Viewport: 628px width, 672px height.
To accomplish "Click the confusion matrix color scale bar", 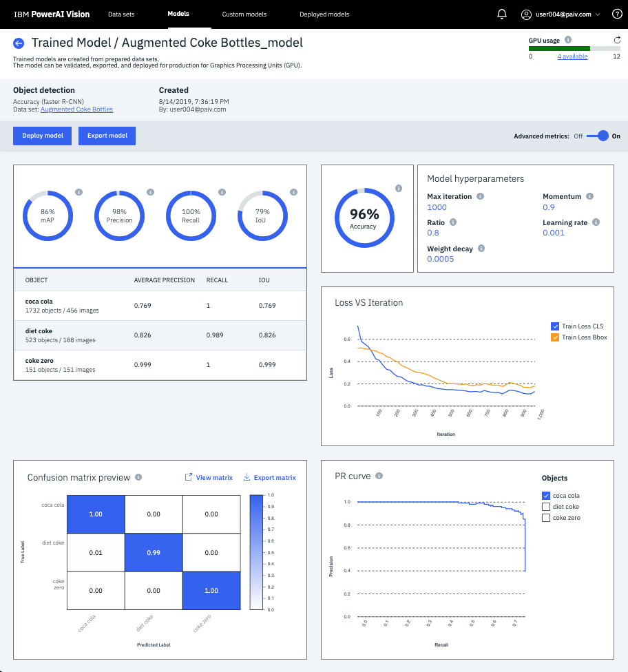I will pyautogui.click(x=256, y=552).
